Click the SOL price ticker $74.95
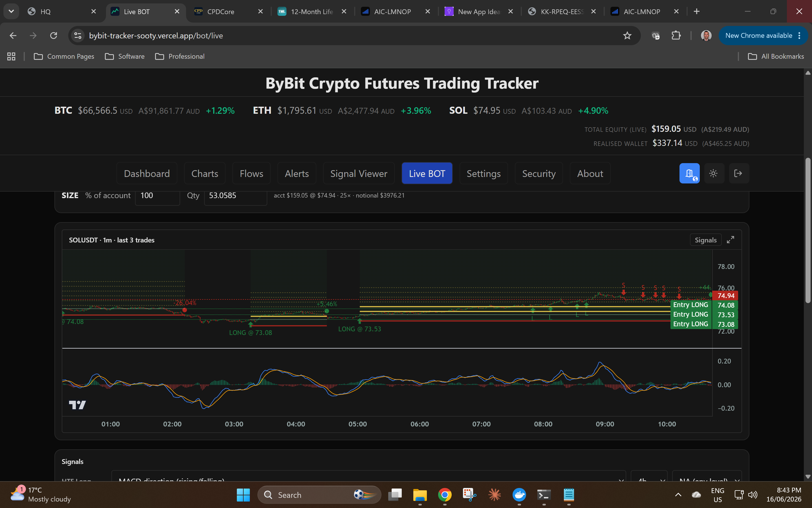Image resolution: width=812 pixels, height=508 pixels. [487, 111]
